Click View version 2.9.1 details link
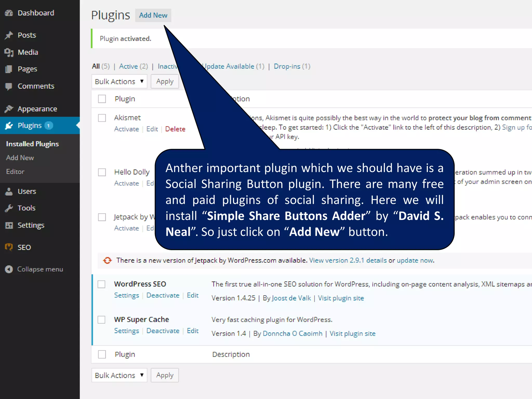This screenshot has height=399, width=532. click(348, 260)
